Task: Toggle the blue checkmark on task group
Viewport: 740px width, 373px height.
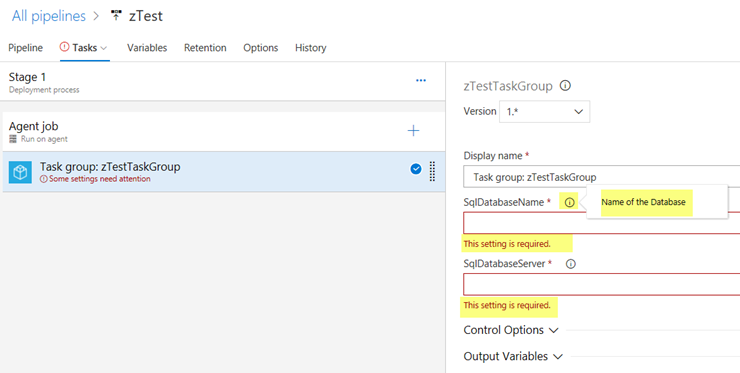Action: click(416, 169)
